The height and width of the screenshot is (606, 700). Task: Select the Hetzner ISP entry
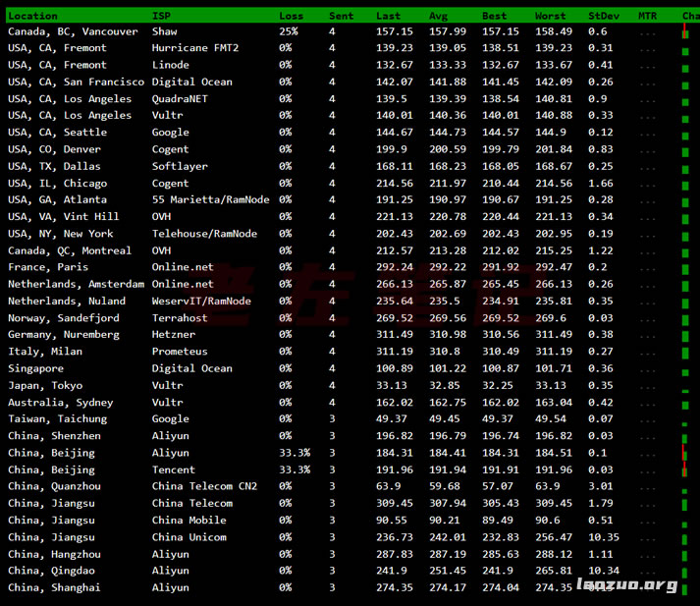pos(174,335)
